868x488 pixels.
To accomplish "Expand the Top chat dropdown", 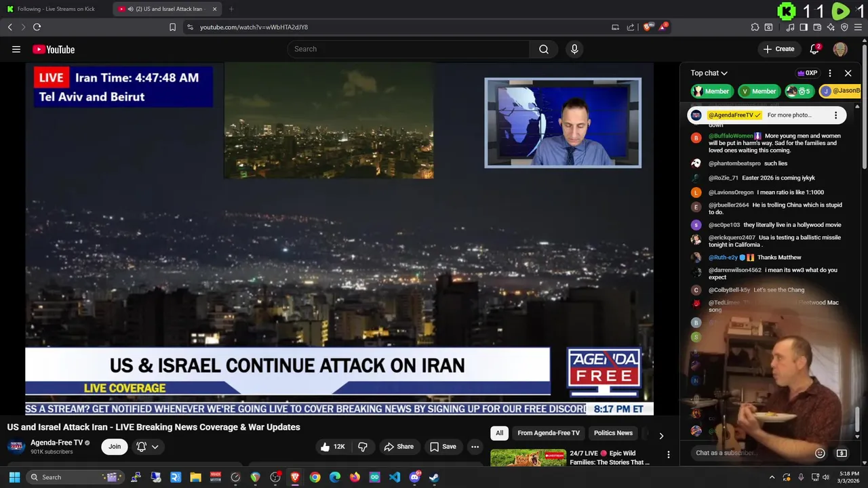I will point(709,73).
